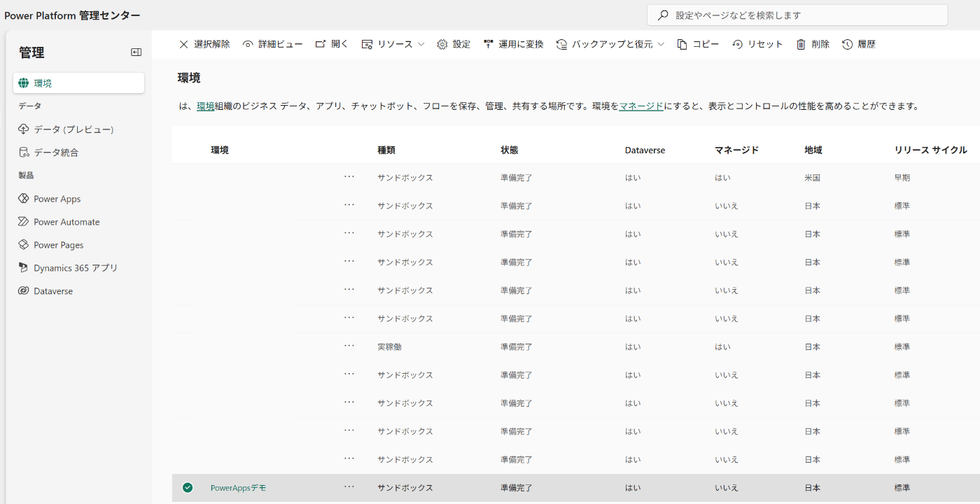Sort by the マネージド column header

click(736, 150)
